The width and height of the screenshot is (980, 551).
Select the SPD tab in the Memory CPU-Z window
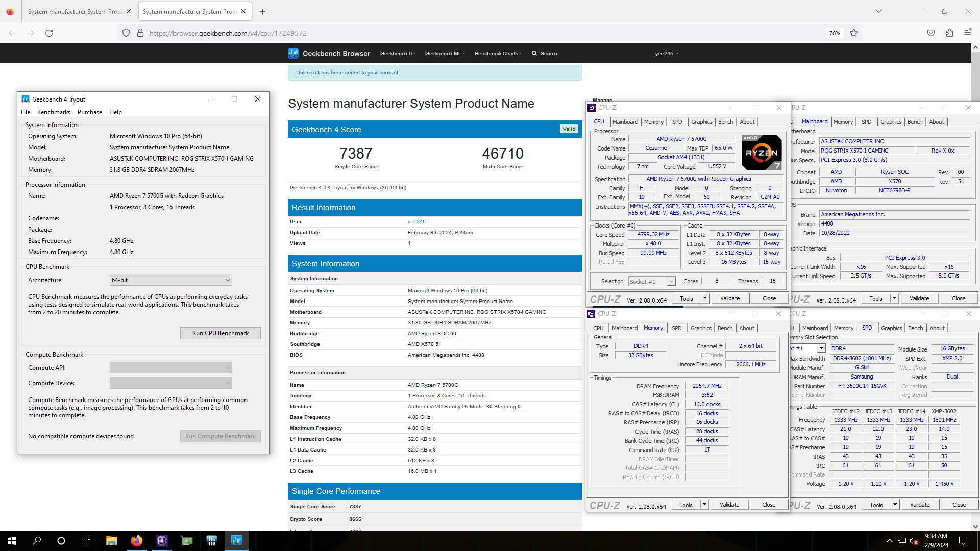[676, 328]
